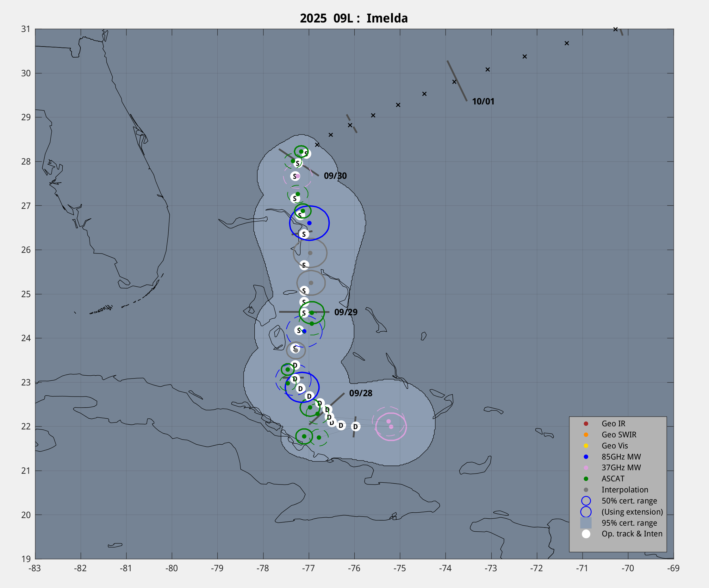
Task: Click the ASCAT legend text label
Action: point(613,479)
